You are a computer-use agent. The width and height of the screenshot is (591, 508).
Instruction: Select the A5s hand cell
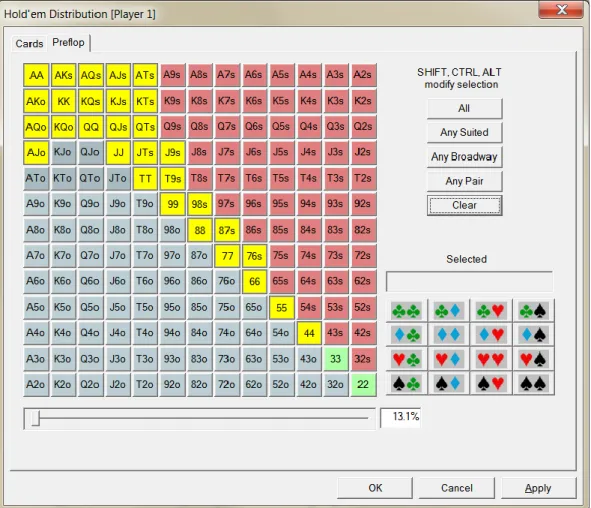click(x=281, y=75)
